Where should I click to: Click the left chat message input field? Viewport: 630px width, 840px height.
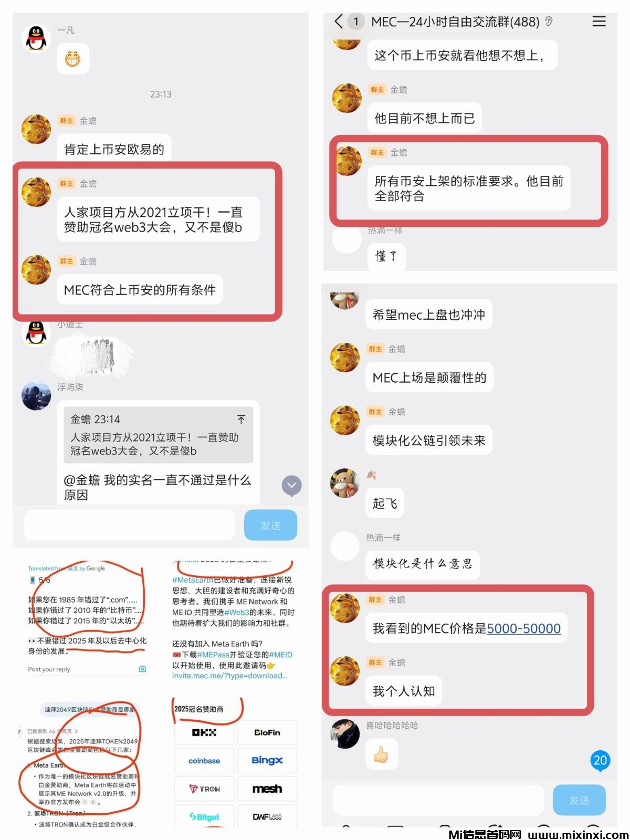point(130,525)
